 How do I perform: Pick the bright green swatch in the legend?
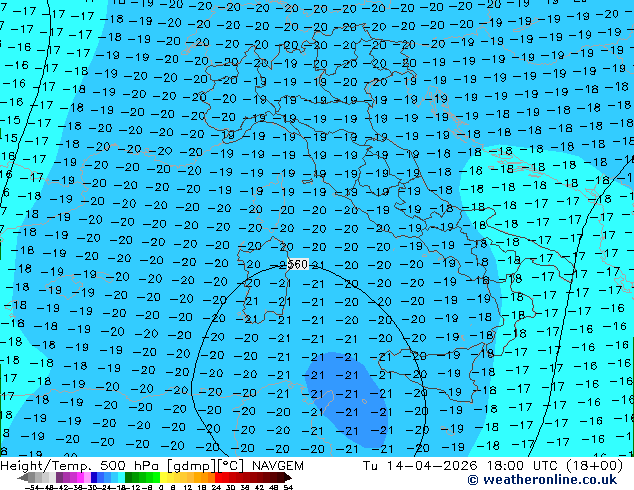click(x=156, y=477)
